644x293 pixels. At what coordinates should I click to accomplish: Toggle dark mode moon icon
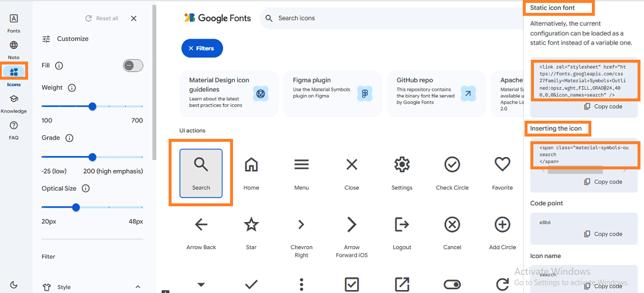[13, 285]
